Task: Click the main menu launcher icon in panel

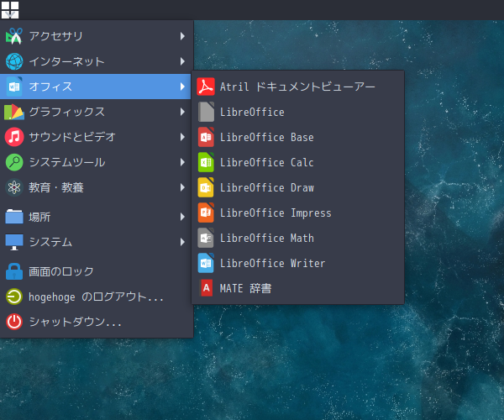Action: point(10,10)
